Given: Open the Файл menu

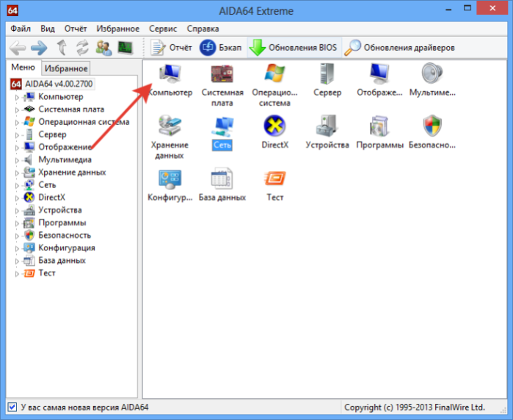Looking at the screenshot, I should click(21, 29).
